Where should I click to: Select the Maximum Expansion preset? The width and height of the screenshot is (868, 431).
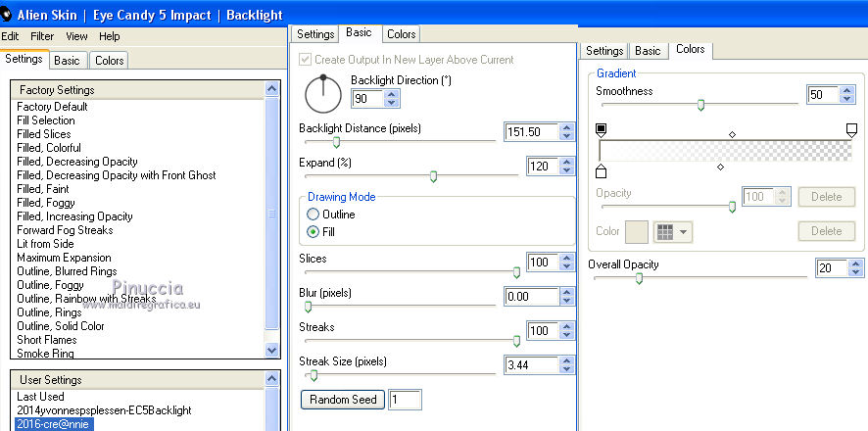[x=64, y=258]
